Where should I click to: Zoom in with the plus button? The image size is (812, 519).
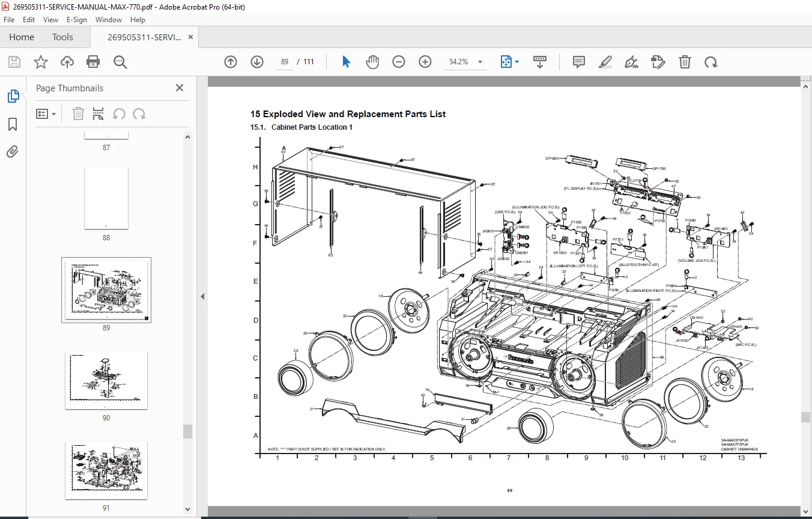(425, 62)
